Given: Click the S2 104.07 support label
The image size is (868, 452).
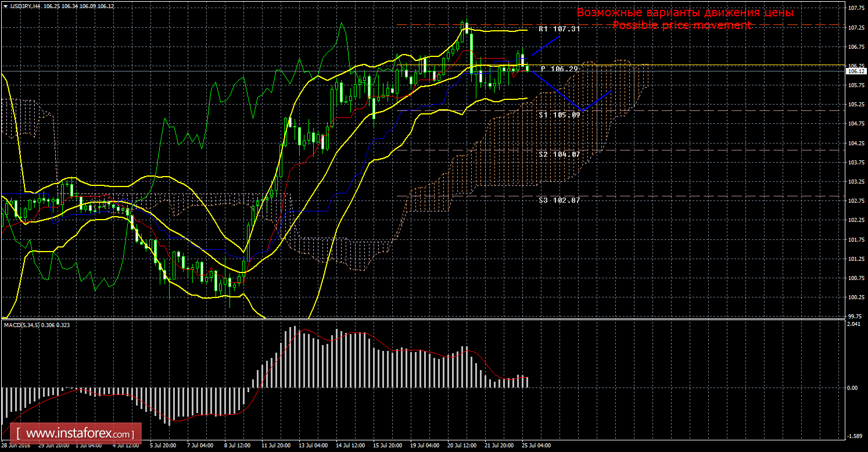Looking at the screenshot, I should point(559,155).
